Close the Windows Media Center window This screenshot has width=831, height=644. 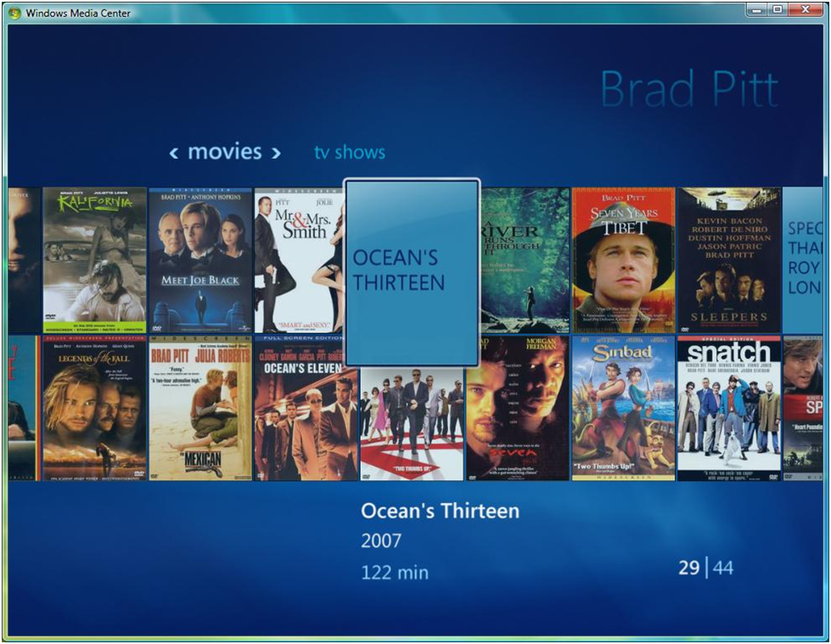pyautogui.click(x=806, y=9)
